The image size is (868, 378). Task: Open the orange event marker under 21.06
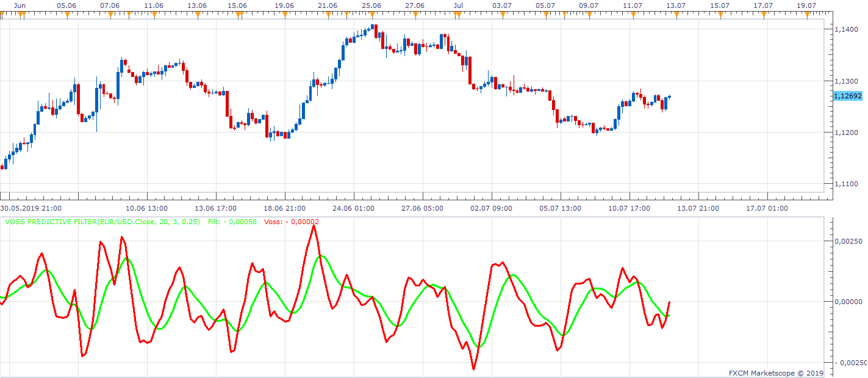[x=329, y=14]
